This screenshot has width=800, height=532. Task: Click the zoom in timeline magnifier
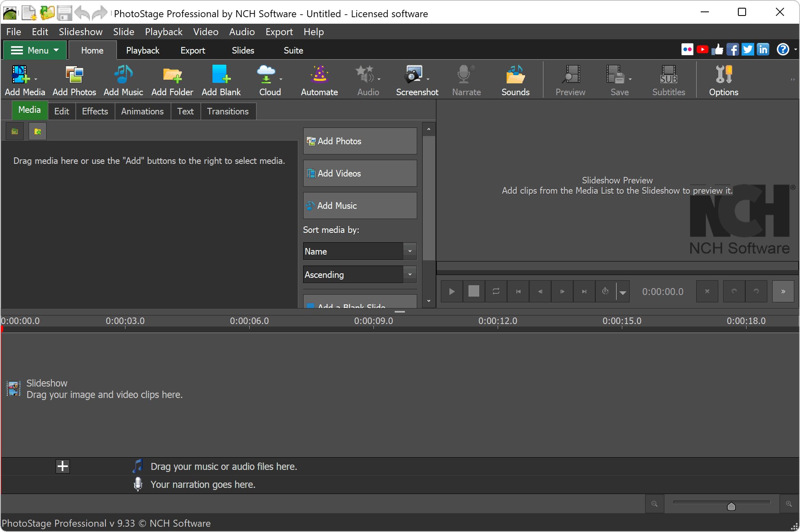789,504
